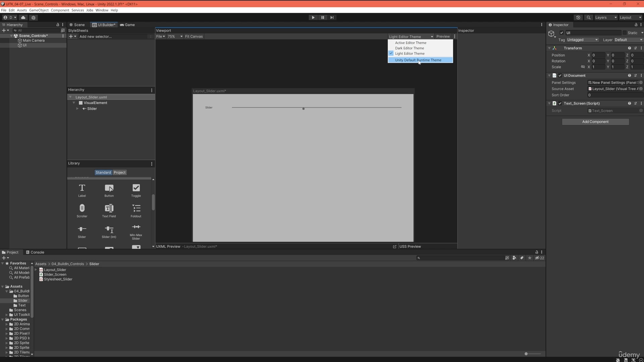This screenshot has height=362, width=644.
Task: Select the Button tool in Library panel
Action: coord(109,190)
